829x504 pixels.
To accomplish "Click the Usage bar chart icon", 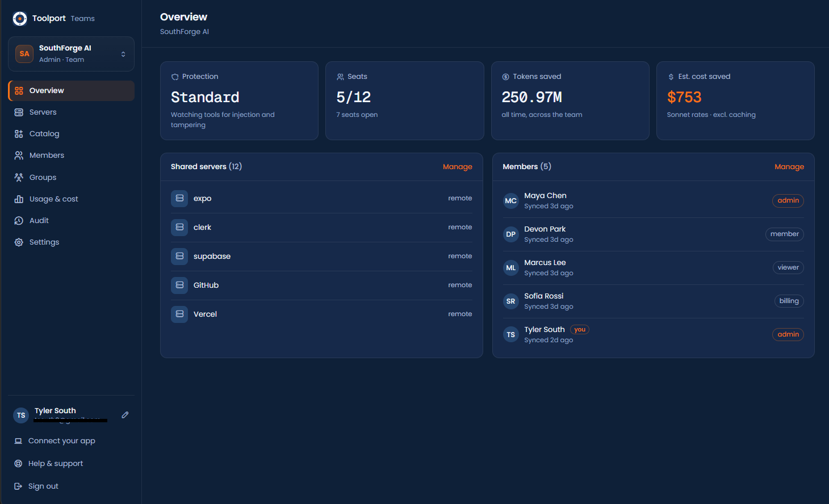I will (19, 199).
